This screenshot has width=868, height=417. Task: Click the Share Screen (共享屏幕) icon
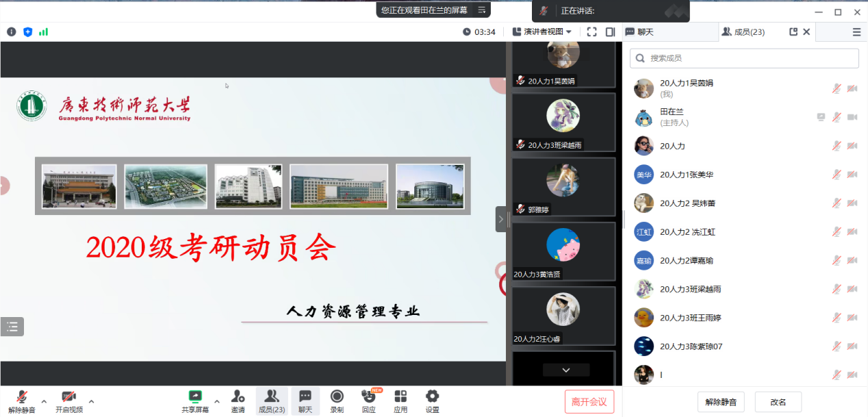point(195,397)
